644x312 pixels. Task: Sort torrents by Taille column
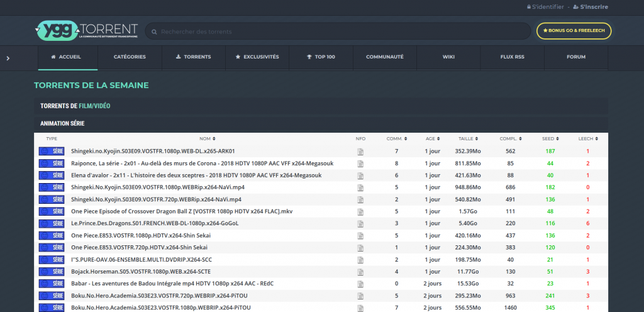467,138
